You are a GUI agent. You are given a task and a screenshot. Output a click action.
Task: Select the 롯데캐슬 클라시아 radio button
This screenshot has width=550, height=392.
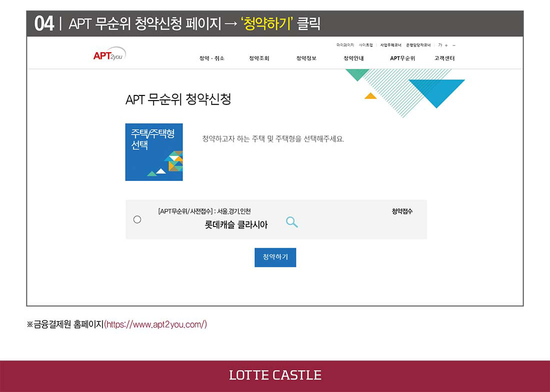[137, 219]
